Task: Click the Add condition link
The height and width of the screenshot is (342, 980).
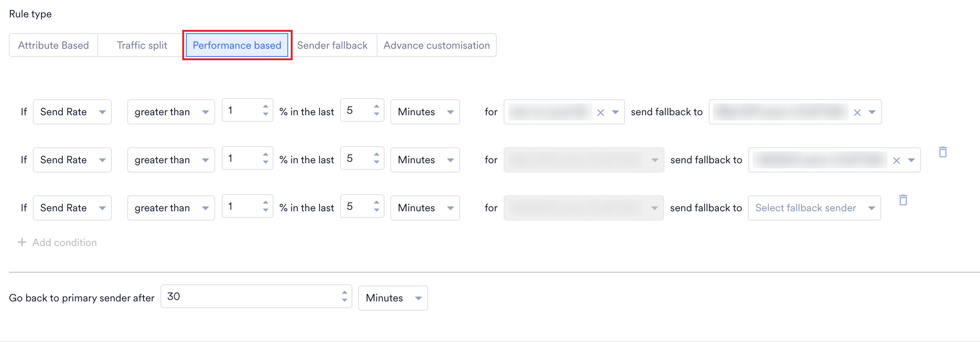Action: click(x=58, y=242)
